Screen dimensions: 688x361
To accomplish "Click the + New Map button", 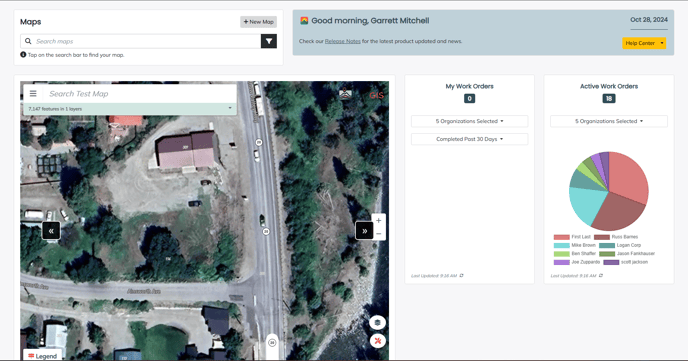I will pyautogui.click(x=258, y=22).
